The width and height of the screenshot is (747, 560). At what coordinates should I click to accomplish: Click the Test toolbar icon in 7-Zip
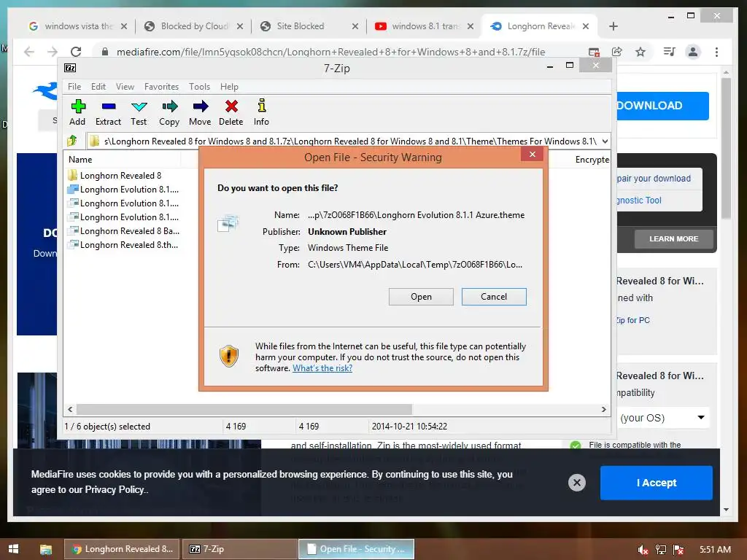[x=139, y=112]
